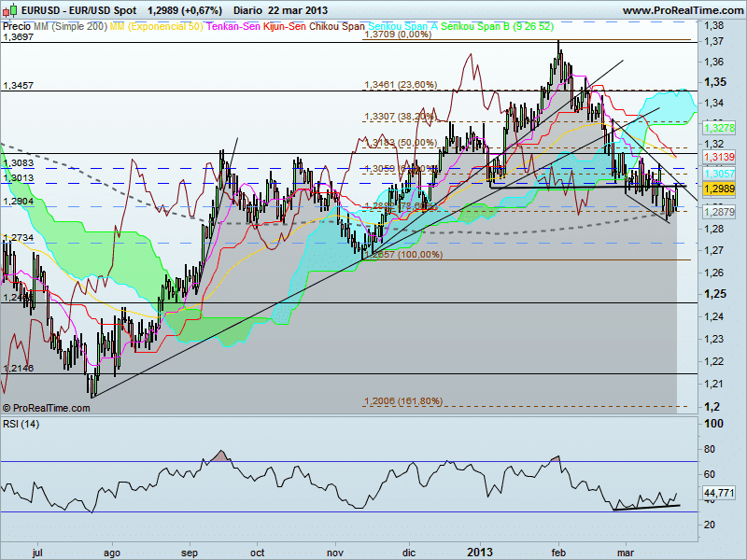Click the dic month on time axis

[x=409, y=553]
